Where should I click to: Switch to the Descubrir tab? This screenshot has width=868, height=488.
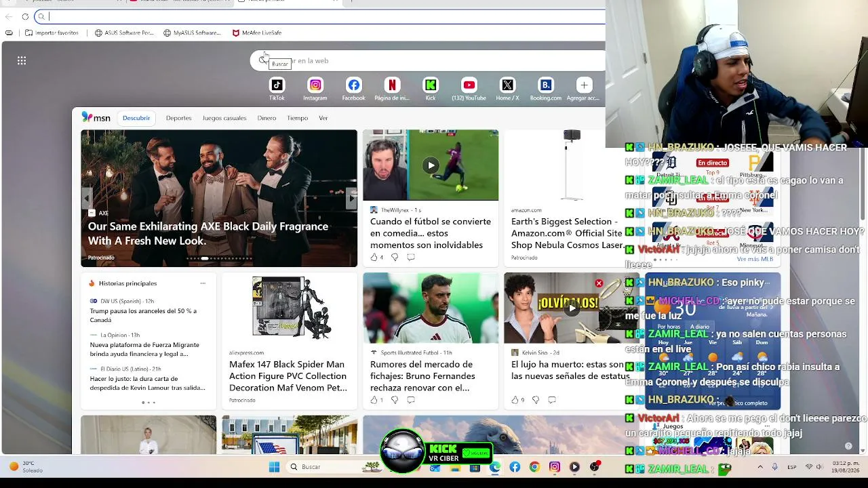pyautogui.click(x=136, y=118)
